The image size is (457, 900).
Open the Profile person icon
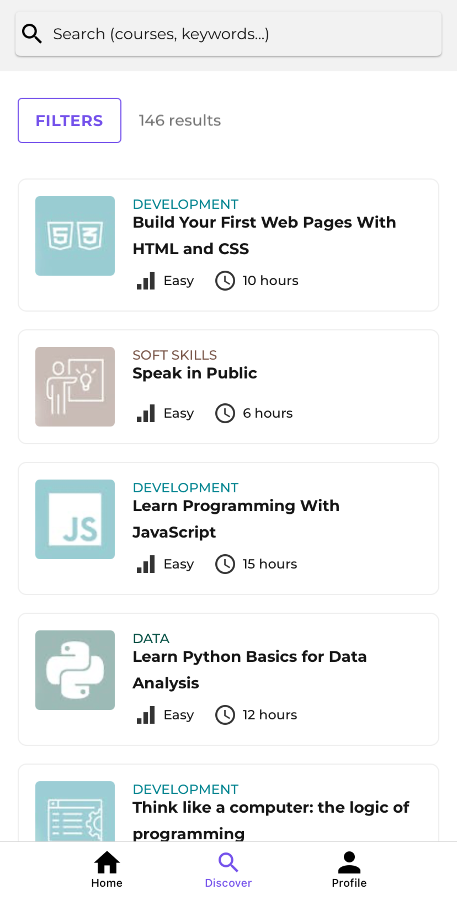point(349,862)
